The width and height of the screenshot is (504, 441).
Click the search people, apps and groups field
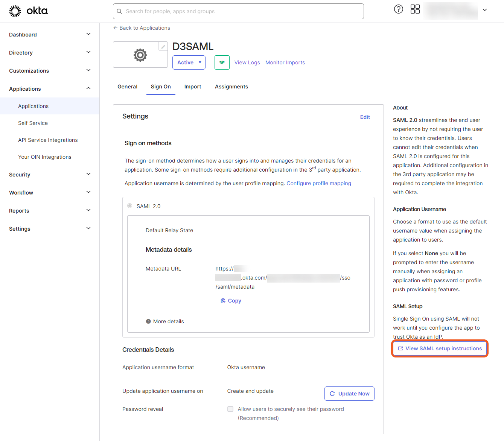tap(238, 11)
